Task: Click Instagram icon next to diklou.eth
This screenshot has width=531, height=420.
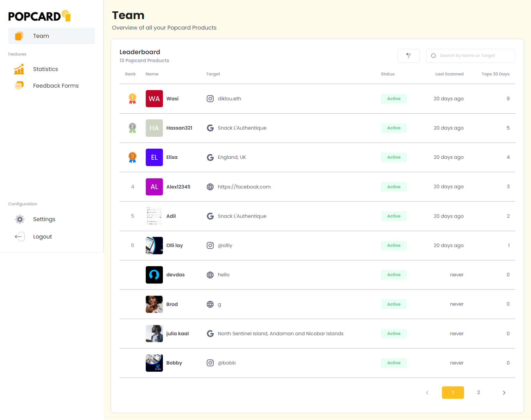Action: pyautogui.click(x=210, y=99)
